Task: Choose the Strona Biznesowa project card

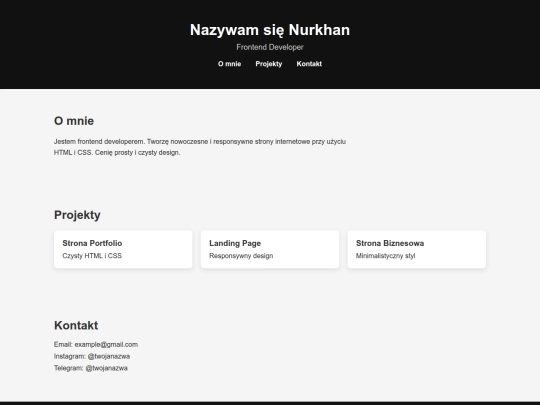Action: click(x=417, y=249)
